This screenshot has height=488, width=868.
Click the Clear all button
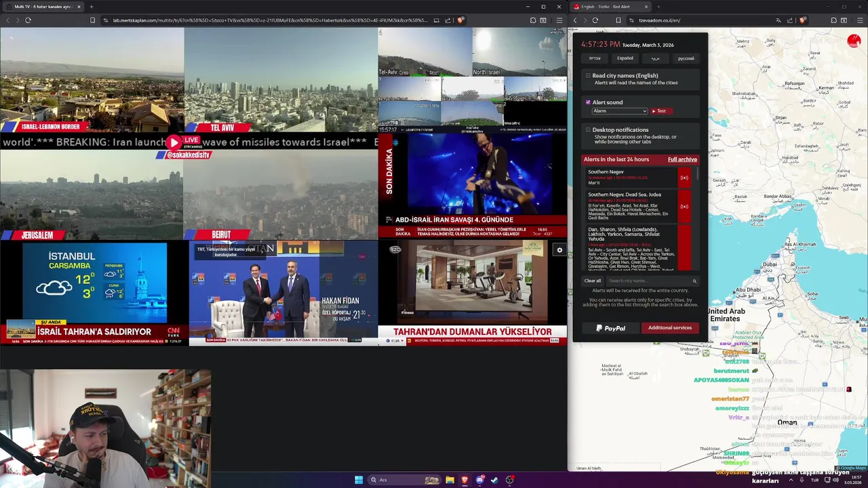[x=593, y=281]
